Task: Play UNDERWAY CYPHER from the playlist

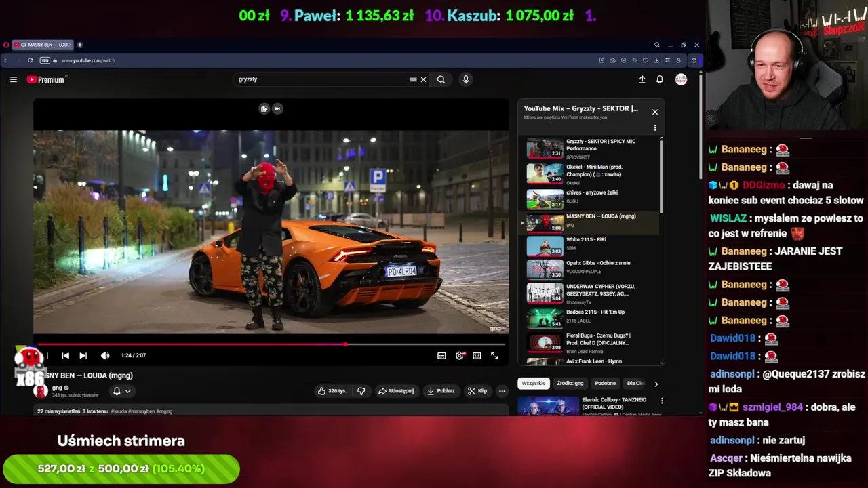Action: 590,293
